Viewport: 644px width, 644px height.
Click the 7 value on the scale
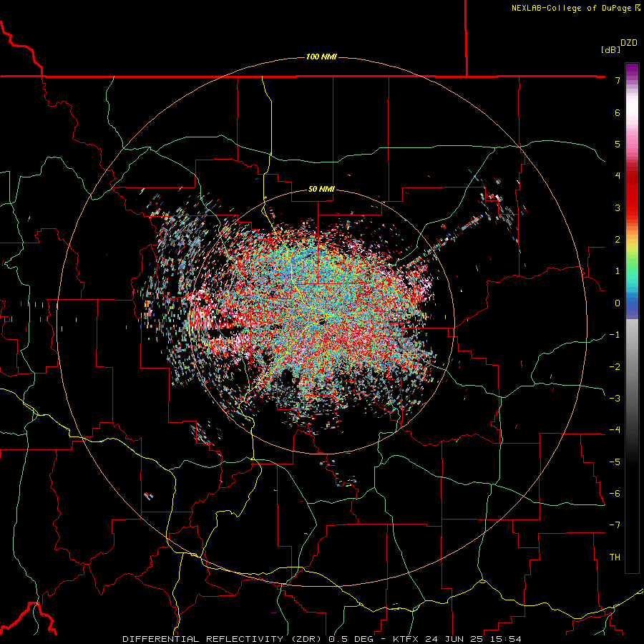pyautogui.click(x=618, y=80)
